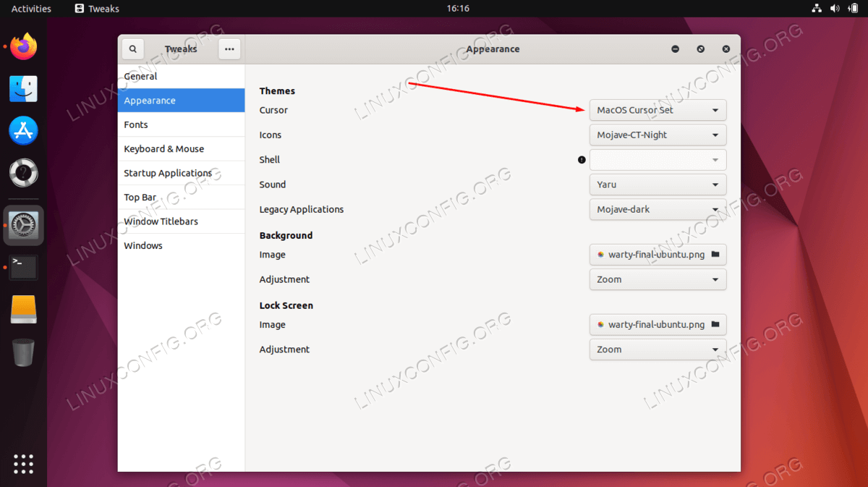Maximize the Tweaks window
The image size is (868, 487).
click(700, 49)
